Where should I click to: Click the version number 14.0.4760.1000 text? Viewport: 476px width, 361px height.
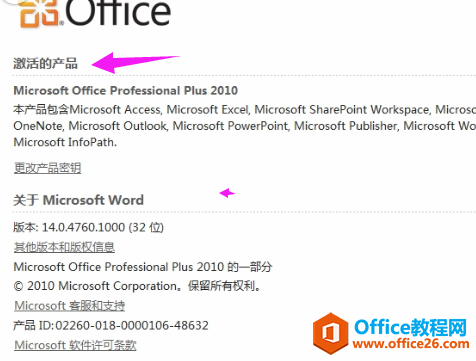tap(83, 227)
